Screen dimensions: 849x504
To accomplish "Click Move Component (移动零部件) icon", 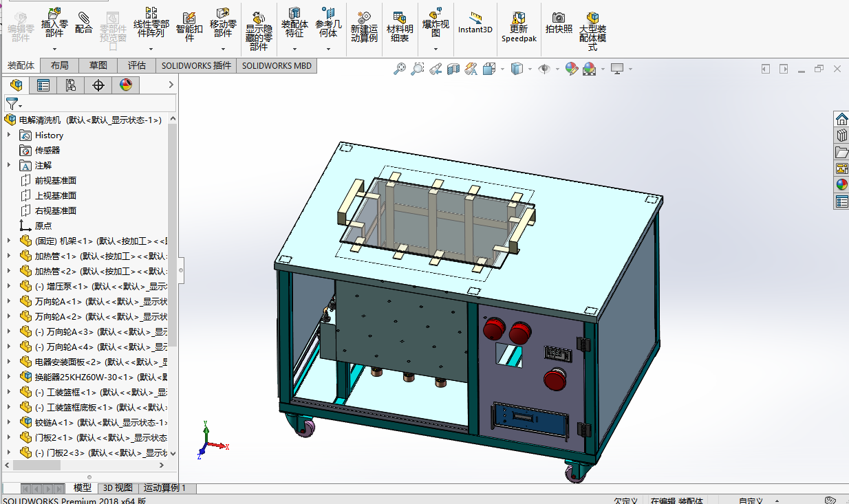I will tap(223, 13).
